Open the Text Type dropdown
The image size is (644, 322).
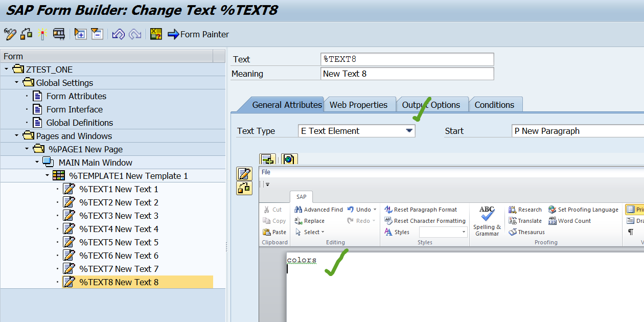point(409,131)
